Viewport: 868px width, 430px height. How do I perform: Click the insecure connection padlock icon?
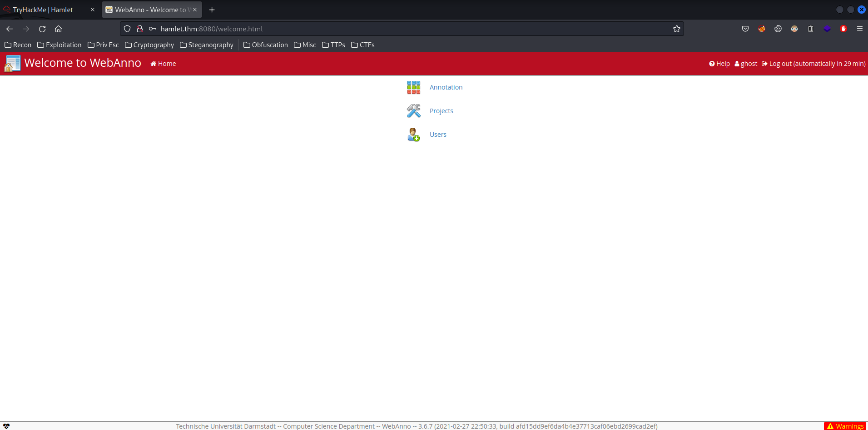(x=140, y=29)
